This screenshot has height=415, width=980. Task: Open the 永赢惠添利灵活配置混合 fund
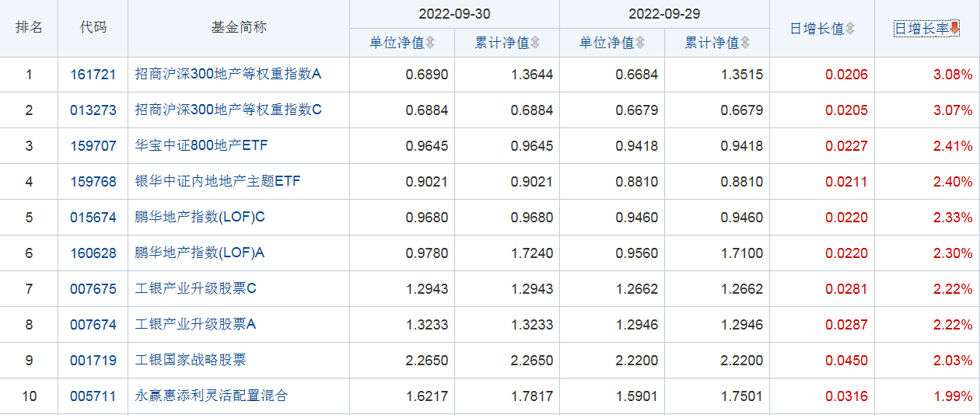pos(212,396)
